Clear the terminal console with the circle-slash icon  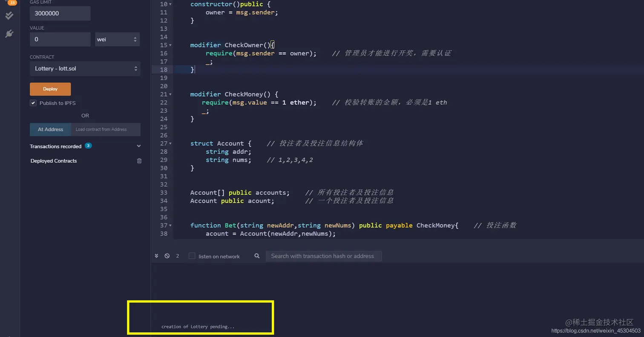(x=167, y=256)
